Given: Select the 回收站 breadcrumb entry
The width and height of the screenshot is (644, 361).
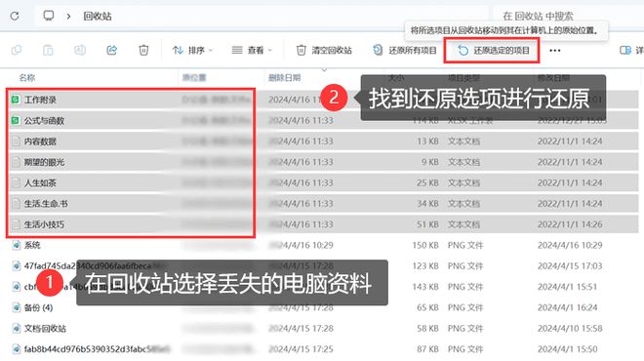Looking at the screenshot, I should pyautogui.click(x=98, y=17).
